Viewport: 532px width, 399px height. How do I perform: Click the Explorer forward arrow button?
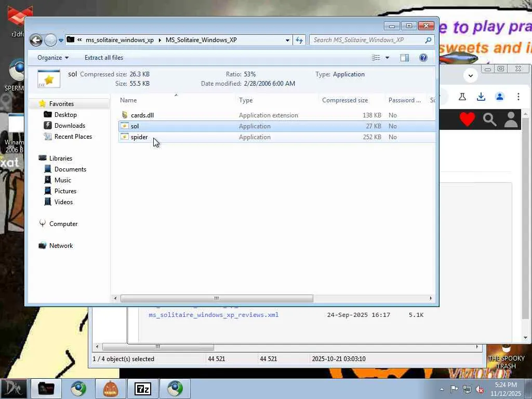pos(50,40)
